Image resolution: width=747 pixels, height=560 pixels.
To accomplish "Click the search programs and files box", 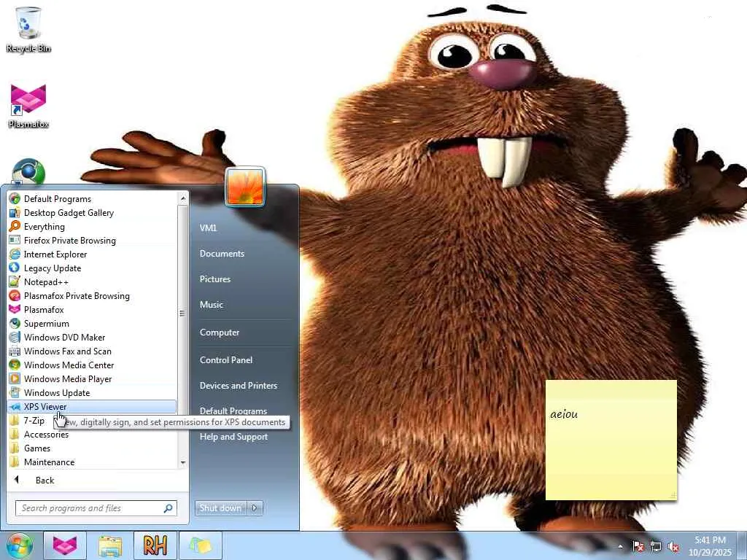I will click(x=96, y=508).
